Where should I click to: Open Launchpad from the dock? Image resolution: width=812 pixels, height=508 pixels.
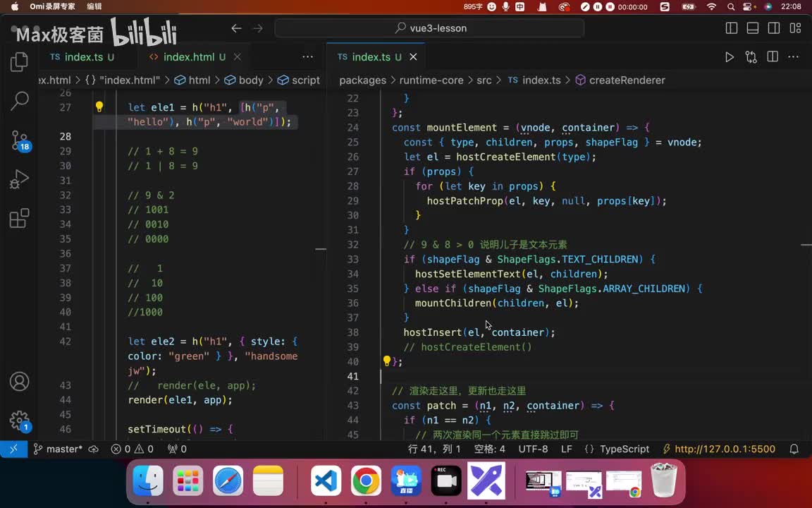(187, 480)
